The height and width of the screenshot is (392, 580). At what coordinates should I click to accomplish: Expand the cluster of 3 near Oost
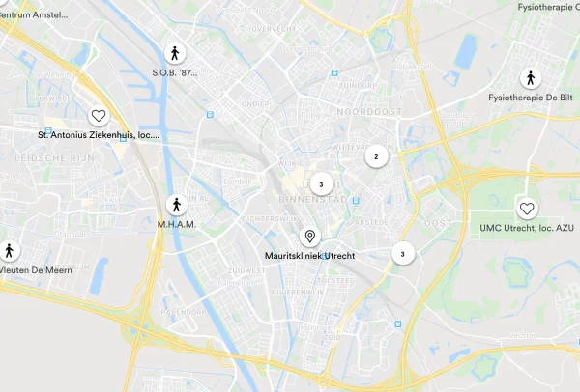(403, 254)
